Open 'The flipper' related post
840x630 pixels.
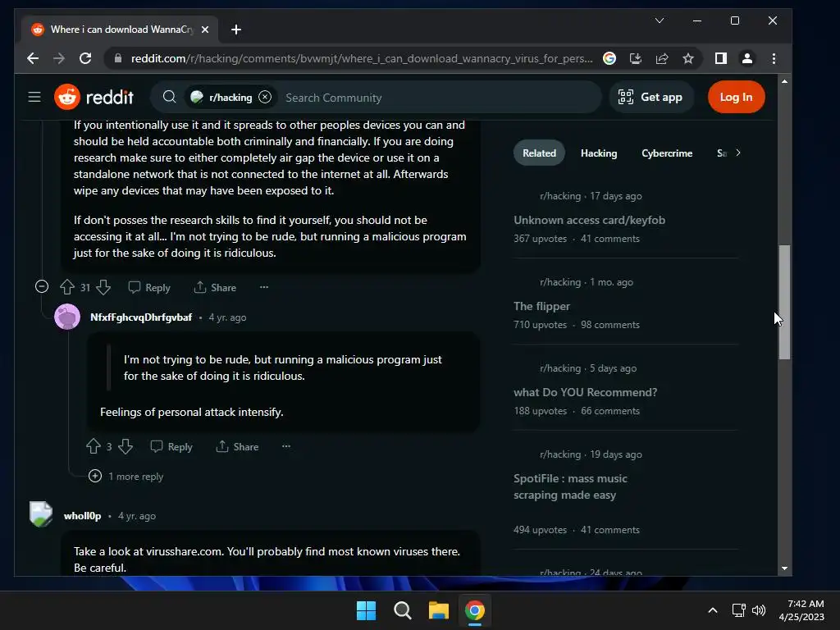pos(541,307)
